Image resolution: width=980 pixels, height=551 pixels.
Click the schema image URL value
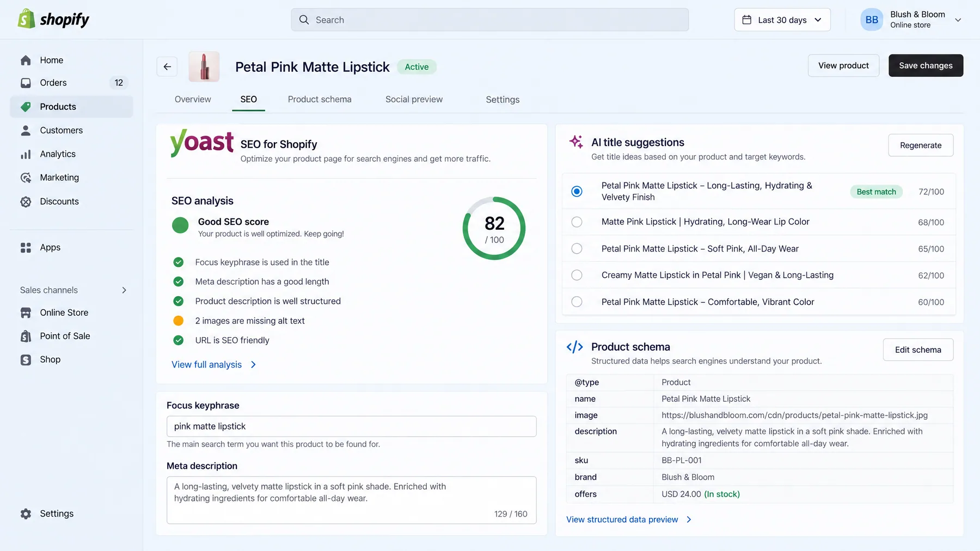794,415
